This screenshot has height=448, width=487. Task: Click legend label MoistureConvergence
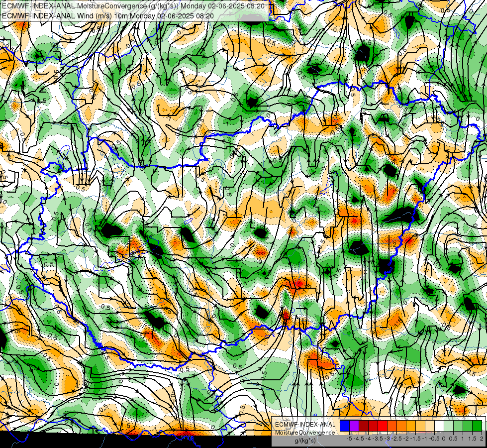pos(305,433)
